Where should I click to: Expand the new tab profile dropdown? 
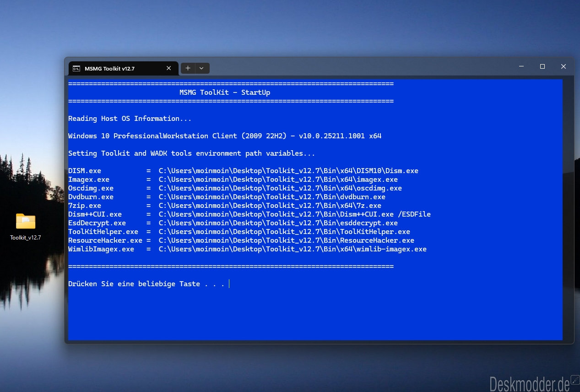pos(202,68)
